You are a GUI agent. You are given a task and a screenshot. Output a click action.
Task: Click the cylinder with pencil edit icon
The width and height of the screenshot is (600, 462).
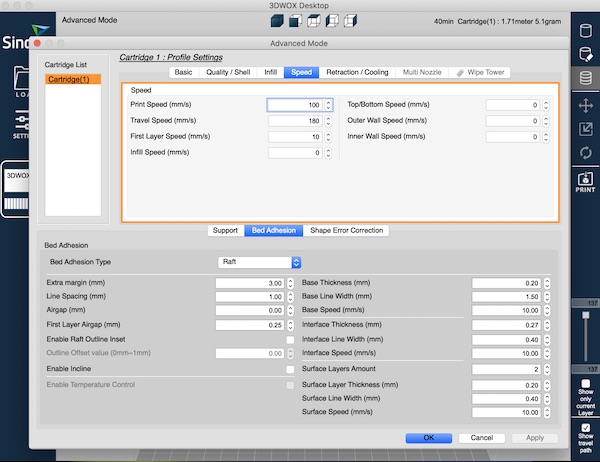click(x=585, y=54)
